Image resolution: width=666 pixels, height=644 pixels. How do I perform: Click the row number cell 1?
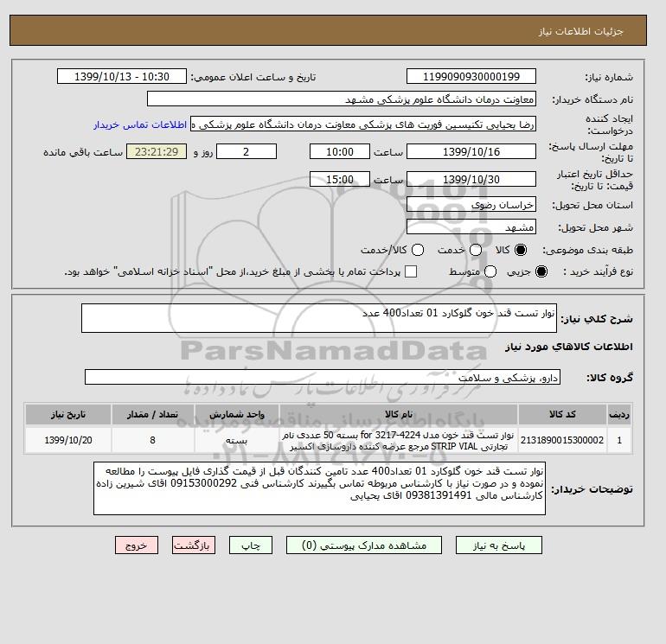pyautogui.click(x=619, y=440)
